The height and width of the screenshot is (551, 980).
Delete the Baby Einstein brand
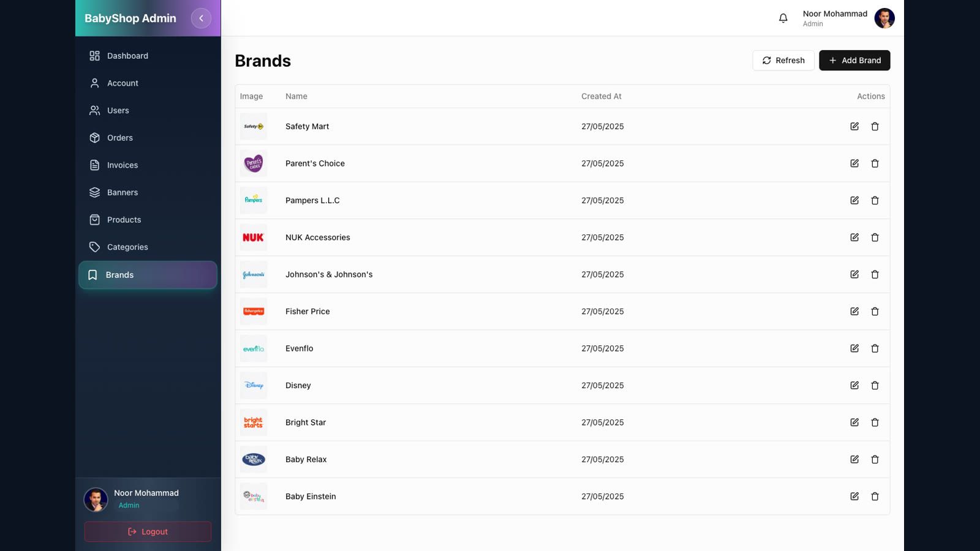coord(875,497)
